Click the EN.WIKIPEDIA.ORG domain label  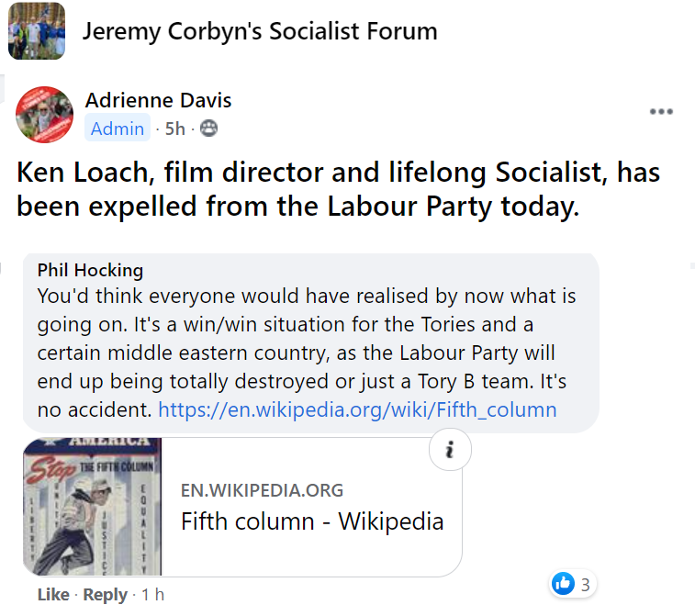pos(262,490)
